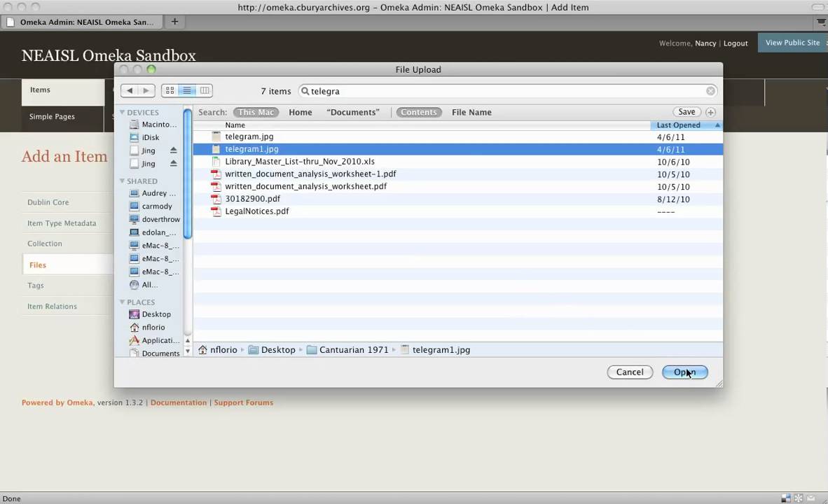Go back with the left arrow button

tap(130, 91)
